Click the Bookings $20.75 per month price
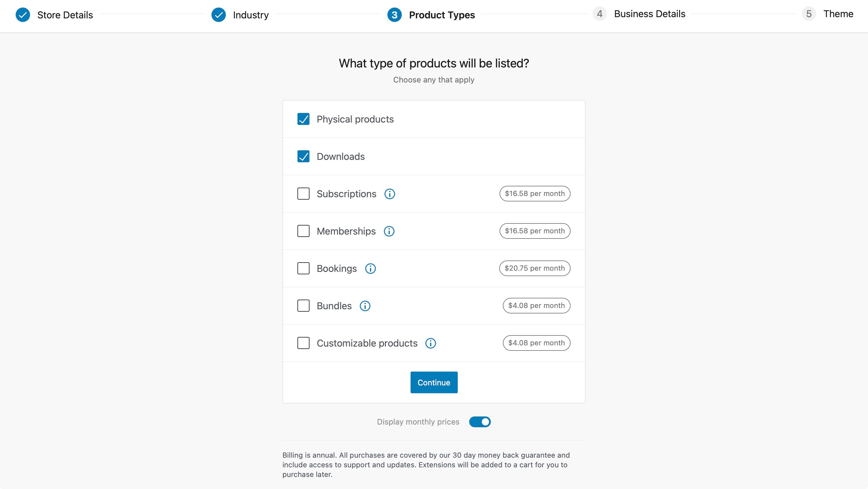 coord(534,269)
